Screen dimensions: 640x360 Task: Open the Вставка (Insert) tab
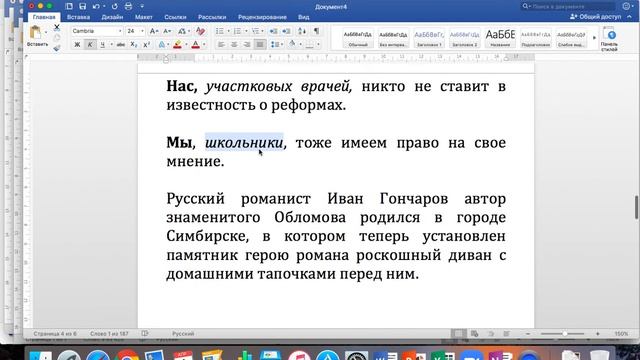pyautogui.click(x=78, y=17)
